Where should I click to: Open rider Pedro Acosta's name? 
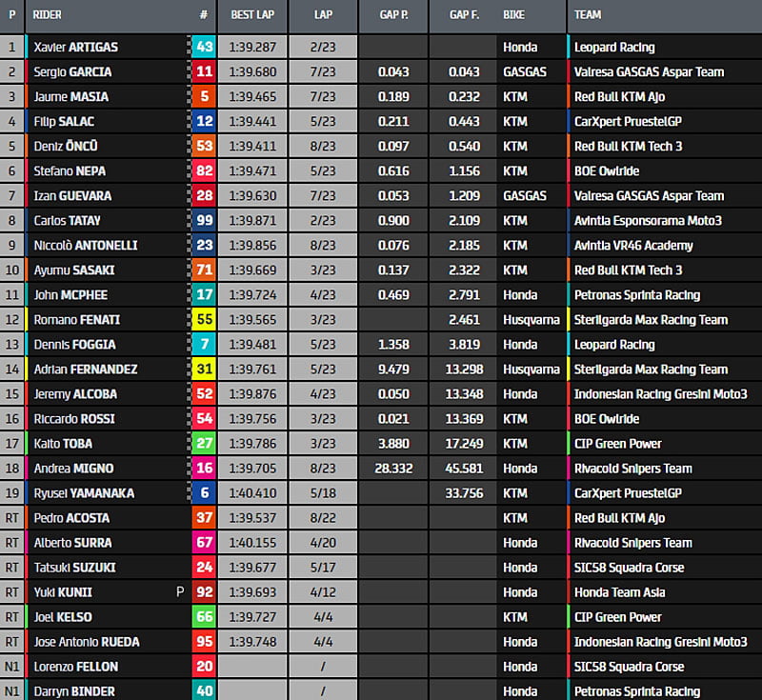(71, 518)
